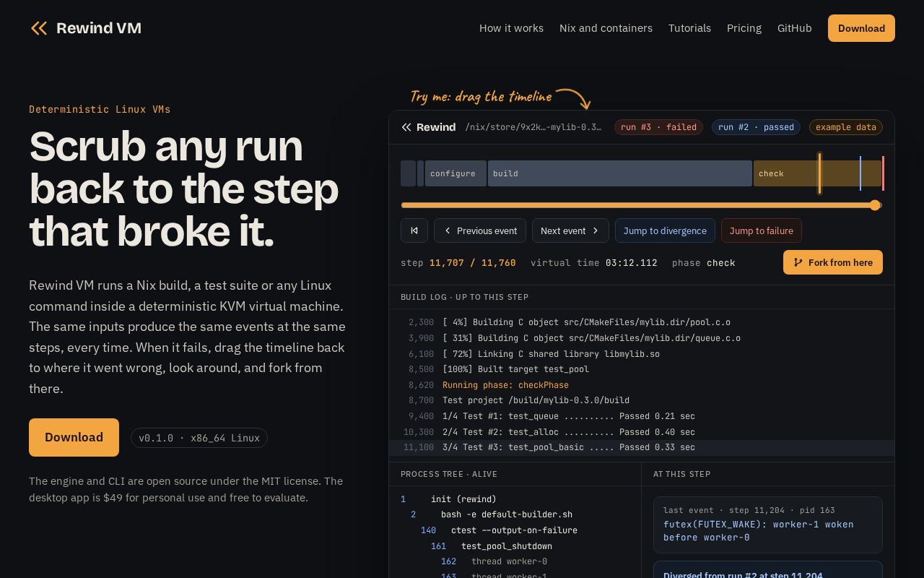Open GitHub link in header
This screenshot has width=924, height=578.
[x=795, y=28]
